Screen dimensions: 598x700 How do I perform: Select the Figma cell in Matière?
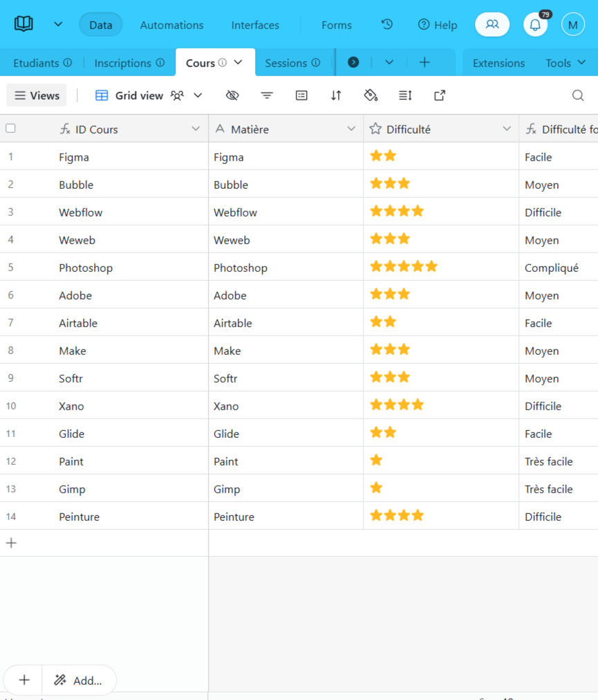tap(286, 157)
